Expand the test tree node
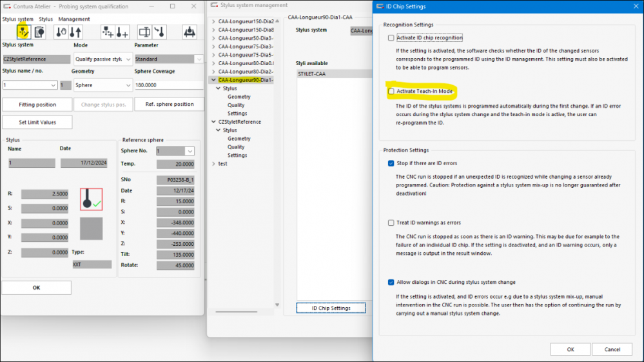Viewport: 644px width, 362px height. (214, 164)
